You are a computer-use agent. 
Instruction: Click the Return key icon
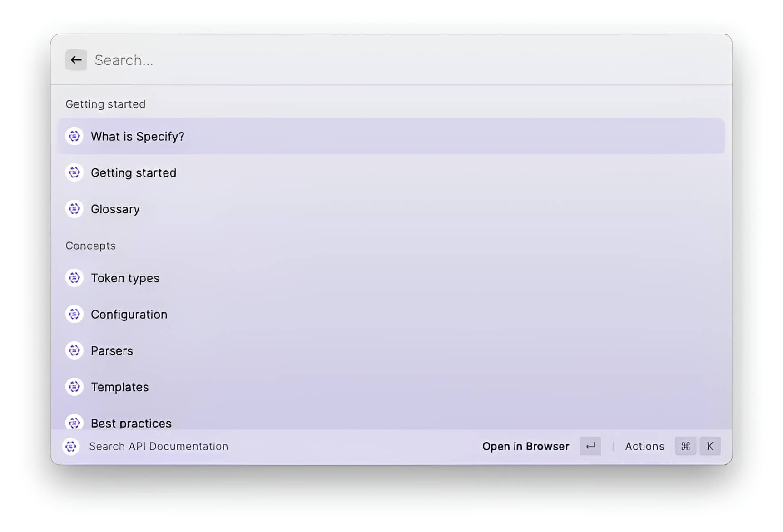[x=590, y=446]
